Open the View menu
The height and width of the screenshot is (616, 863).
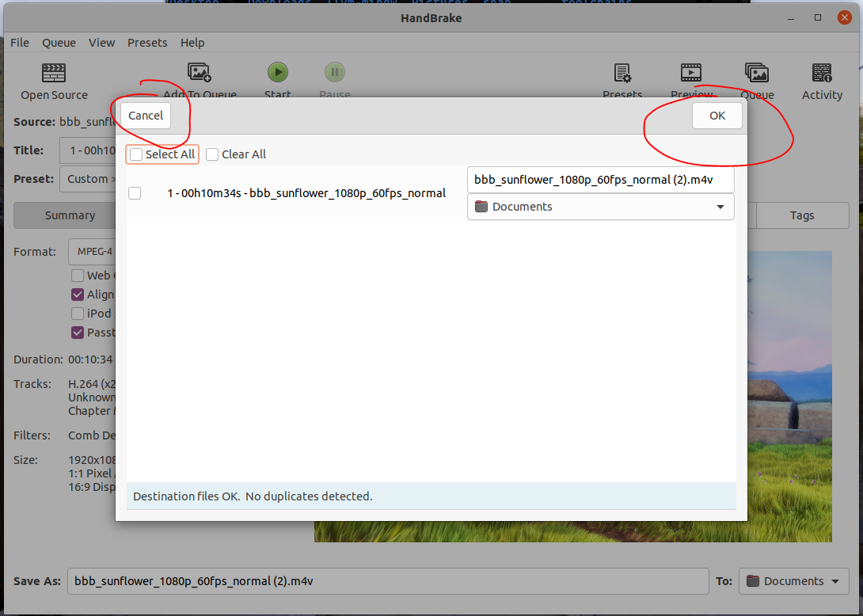(102, 43)
